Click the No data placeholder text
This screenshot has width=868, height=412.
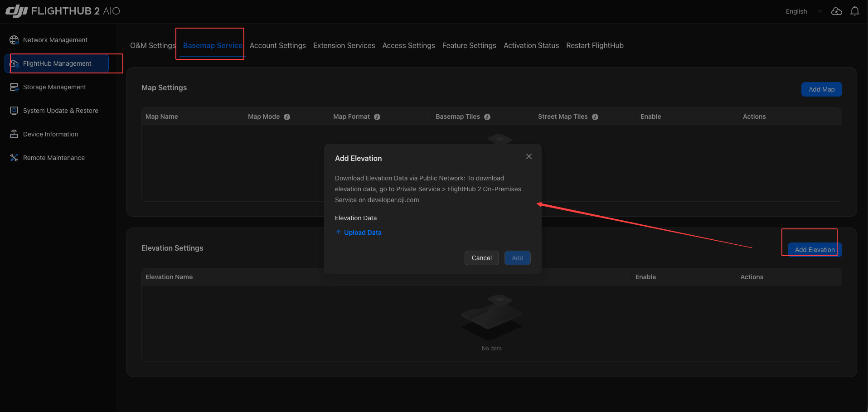[491, 349]
